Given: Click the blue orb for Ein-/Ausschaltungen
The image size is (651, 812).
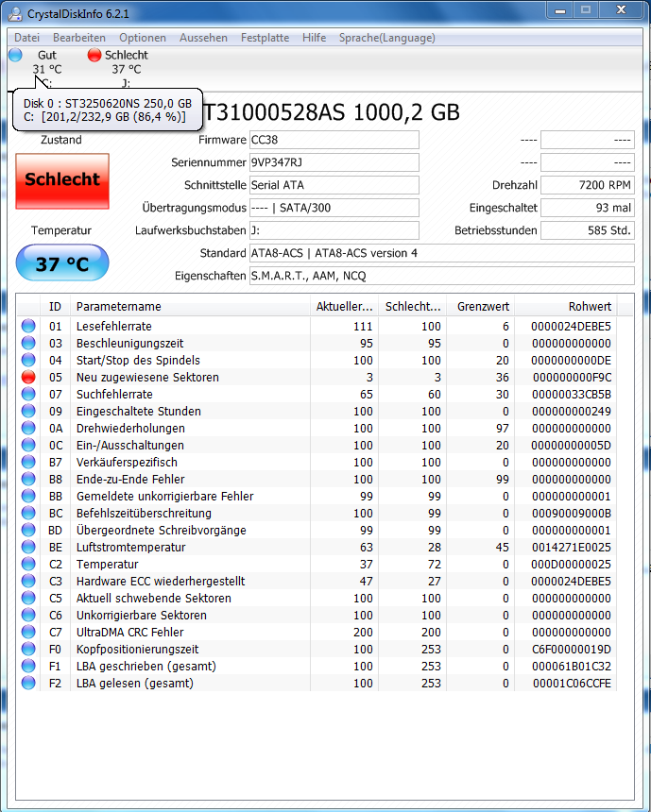Looking at the screenshot, I should click(28, 445).
